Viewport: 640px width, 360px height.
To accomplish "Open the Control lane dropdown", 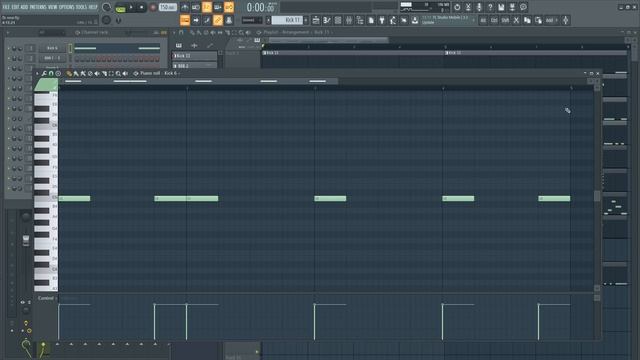I will pos(47,298).
